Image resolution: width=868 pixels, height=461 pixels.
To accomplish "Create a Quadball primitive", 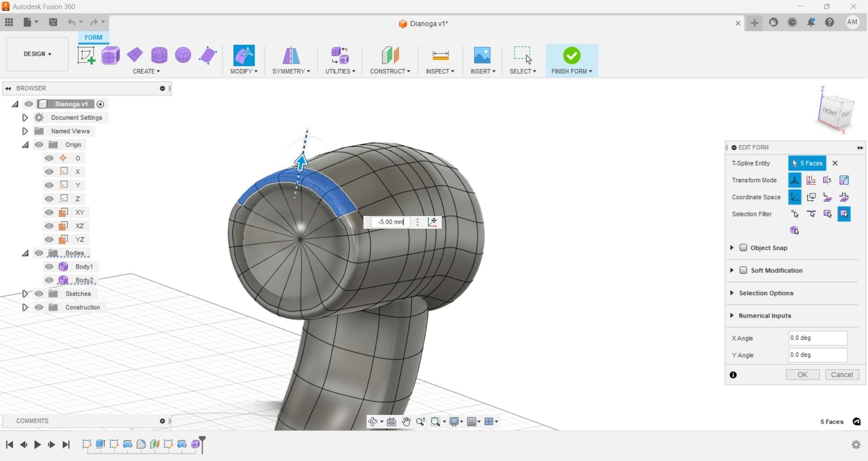I will click(x=183, y=55).
